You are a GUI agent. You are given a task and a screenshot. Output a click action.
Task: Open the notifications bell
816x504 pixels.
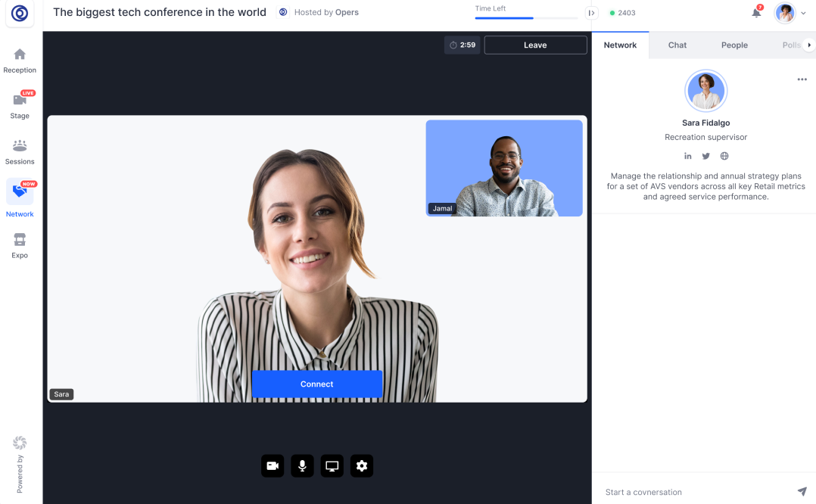756,13
